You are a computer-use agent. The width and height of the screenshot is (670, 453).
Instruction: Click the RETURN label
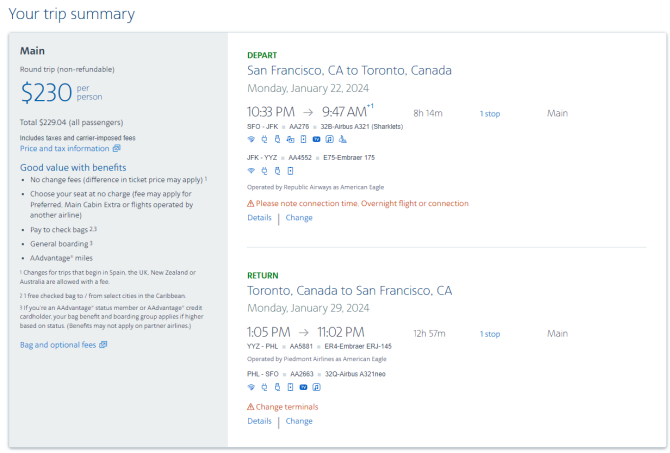pyautogui.click(x=263, y=276)
